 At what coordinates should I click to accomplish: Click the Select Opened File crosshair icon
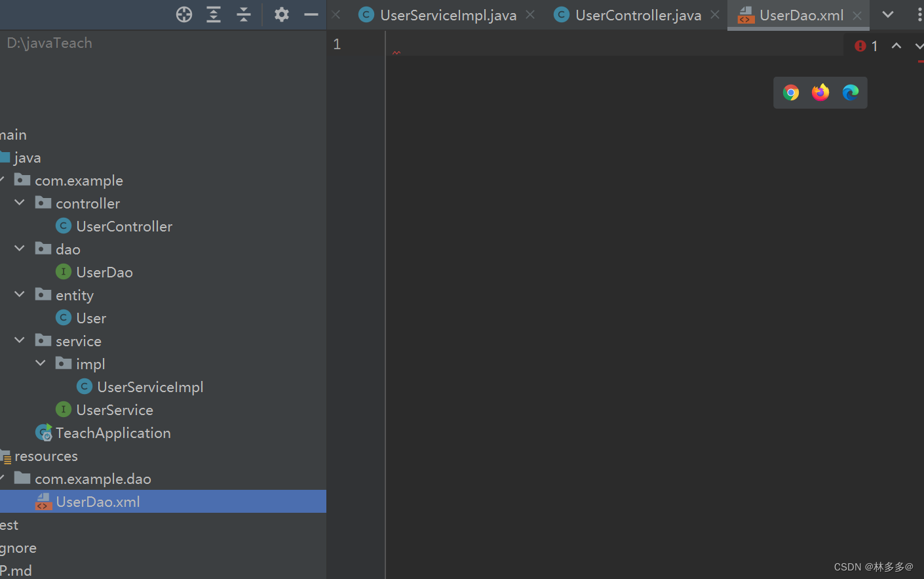183,14
